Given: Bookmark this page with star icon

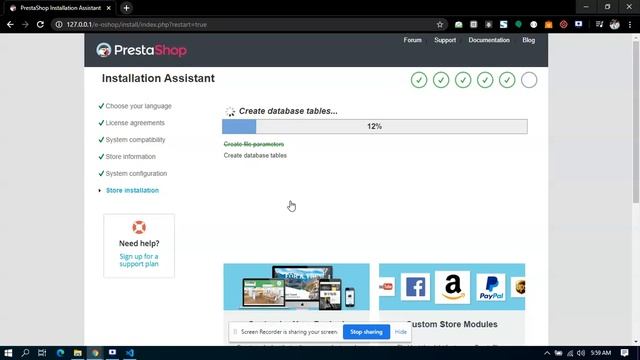Looking at the screenshot, I should tap(440, 24).
